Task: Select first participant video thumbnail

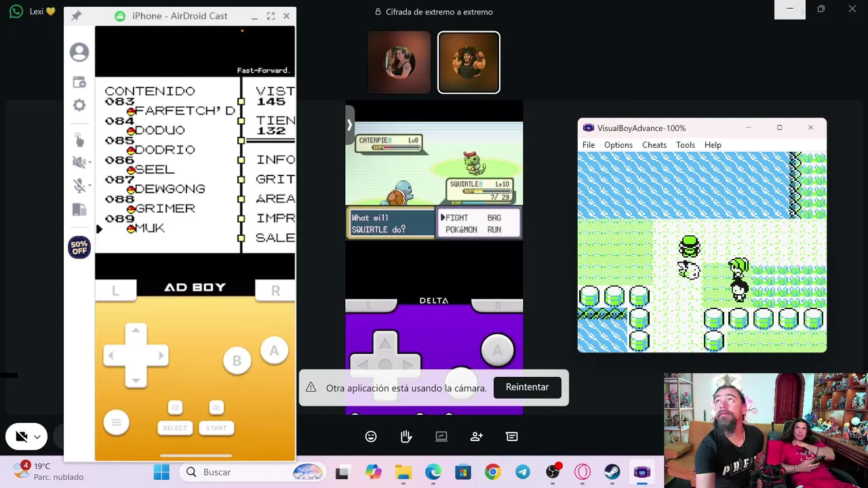Action: point(399,62)
